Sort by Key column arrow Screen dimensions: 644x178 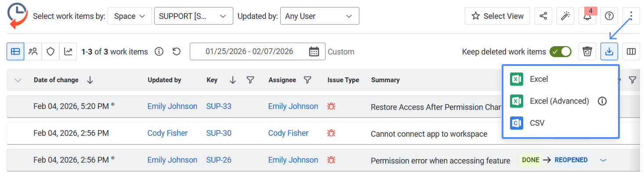(233, 80)
